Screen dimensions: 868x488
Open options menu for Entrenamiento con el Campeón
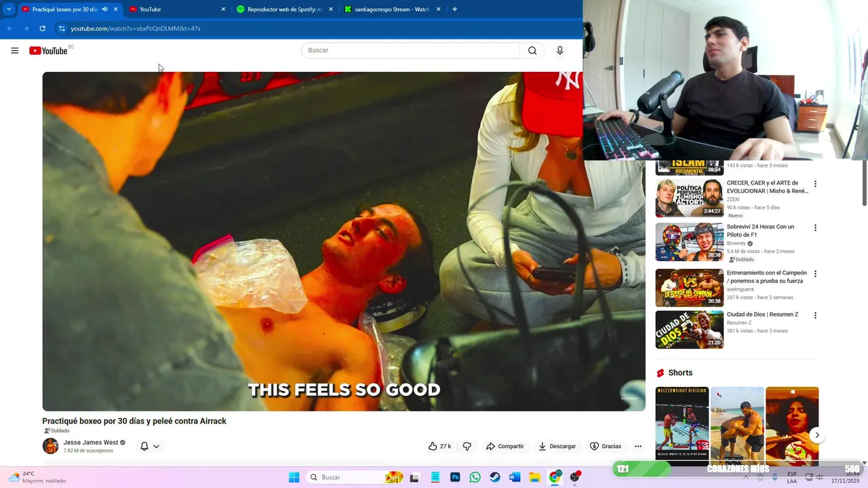tap(815, 274)
